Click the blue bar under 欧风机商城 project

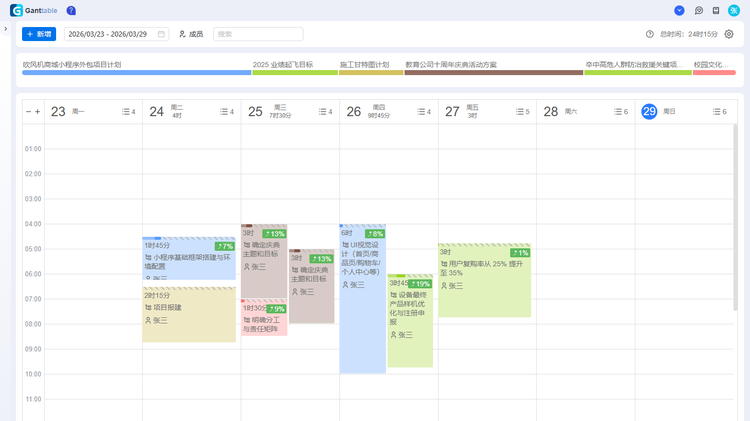pos(137,73)
